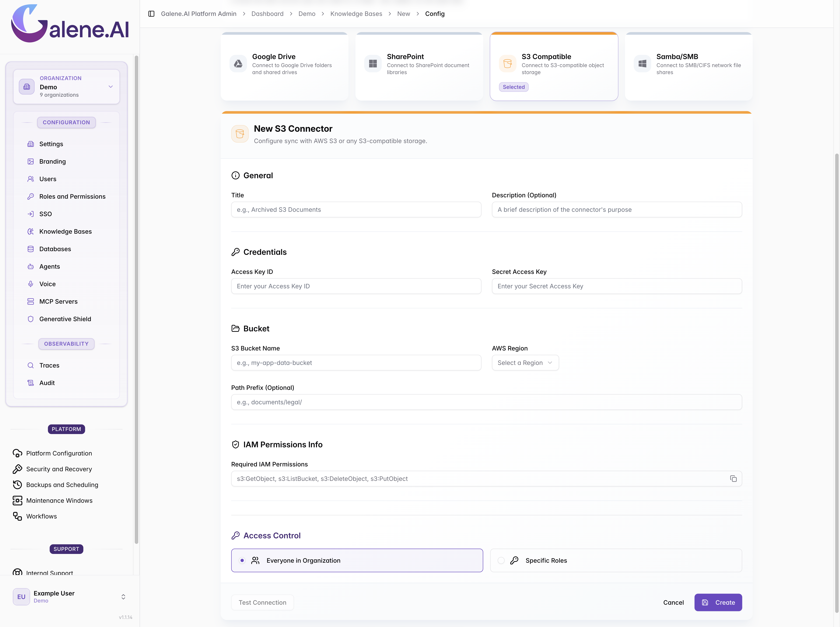The image size is (840, 627).
Task: Click the Security and Recovery key icon
Action: [x=17, y=469]
